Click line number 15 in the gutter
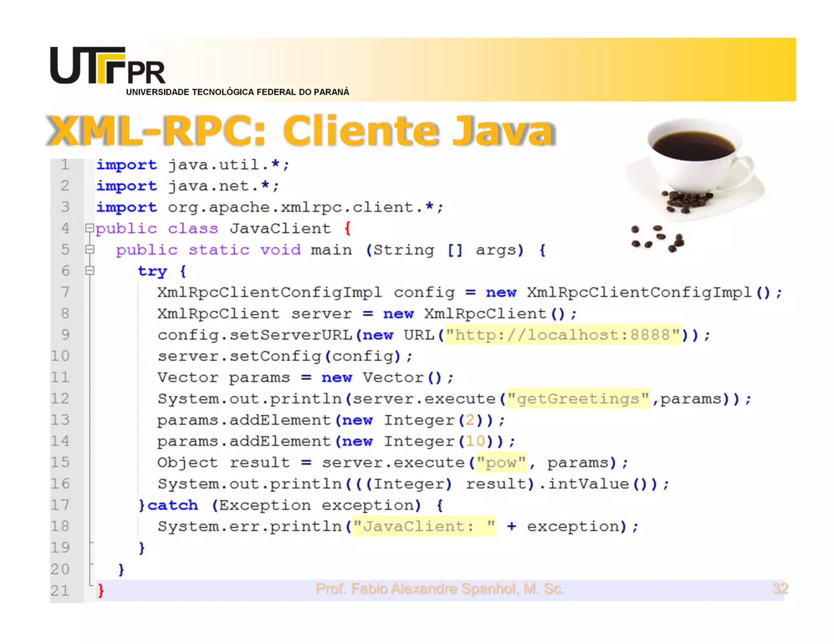 click(x=60, y=462)
